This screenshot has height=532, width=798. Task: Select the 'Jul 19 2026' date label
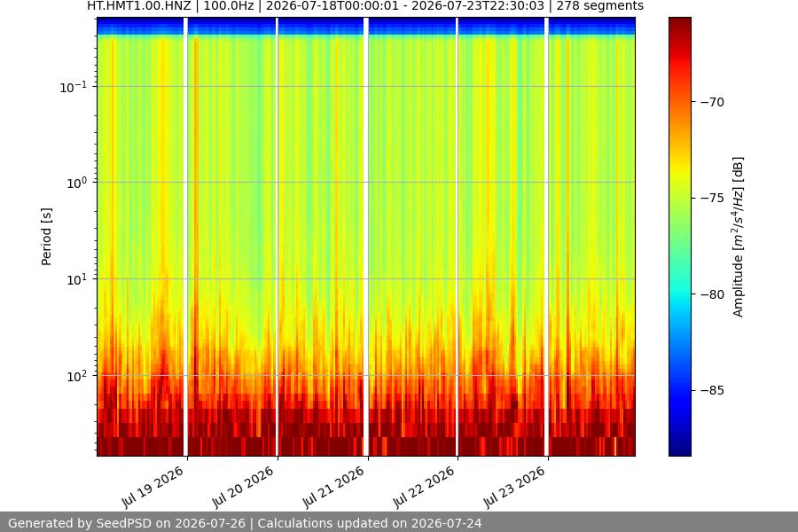[x=153, y=487]
